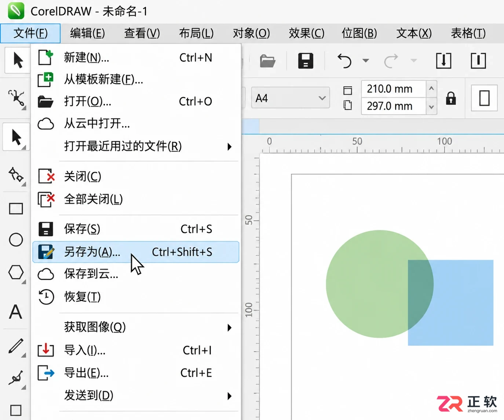Viewport: 504px width, 420px height.
Task: Select the Connector tool
Action: pyautogui.click(x=16, y=378)
